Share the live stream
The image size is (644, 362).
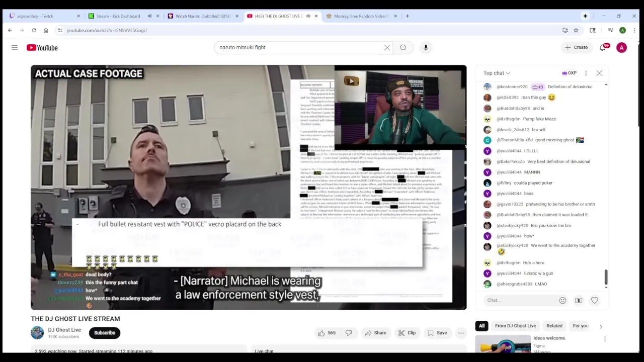(x=375, y=333)
